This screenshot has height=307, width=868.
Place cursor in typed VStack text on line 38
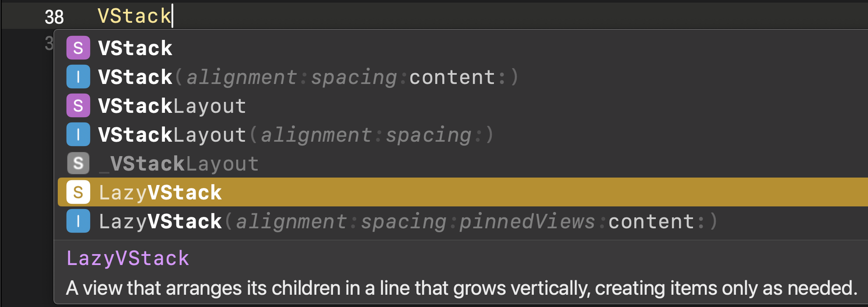pos(134,16)
